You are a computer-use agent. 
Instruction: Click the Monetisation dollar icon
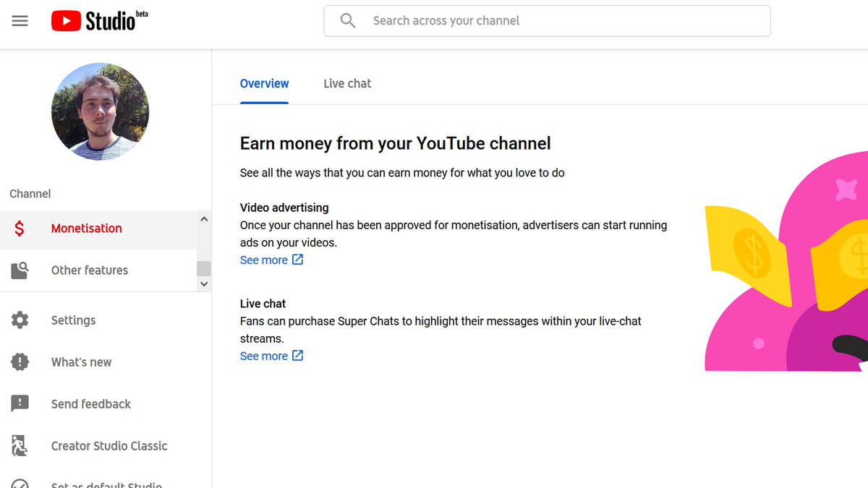pos(20,228)
